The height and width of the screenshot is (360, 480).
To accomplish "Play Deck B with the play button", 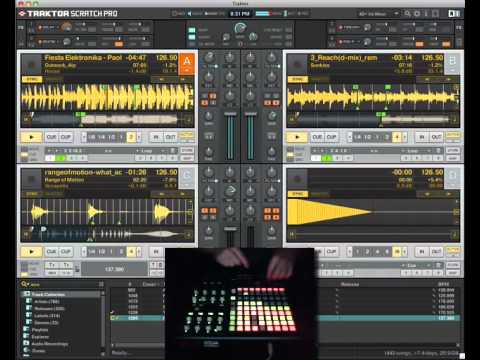I will tap(297, 137).
